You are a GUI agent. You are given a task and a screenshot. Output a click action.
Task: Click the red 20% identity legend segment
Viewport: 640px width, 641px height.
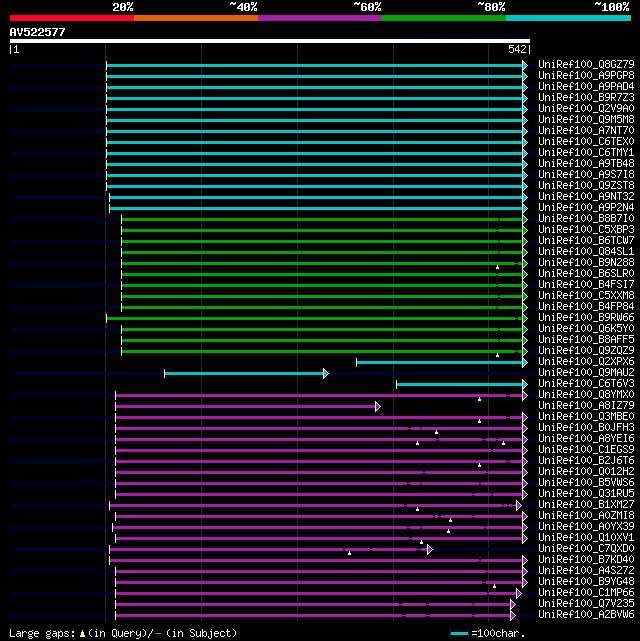point(72,18)
